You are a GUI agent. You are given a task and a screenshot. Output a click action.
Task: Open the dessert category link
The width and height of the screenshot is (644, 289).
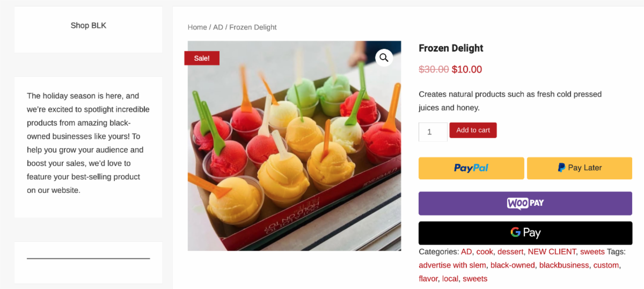[510, 251]
